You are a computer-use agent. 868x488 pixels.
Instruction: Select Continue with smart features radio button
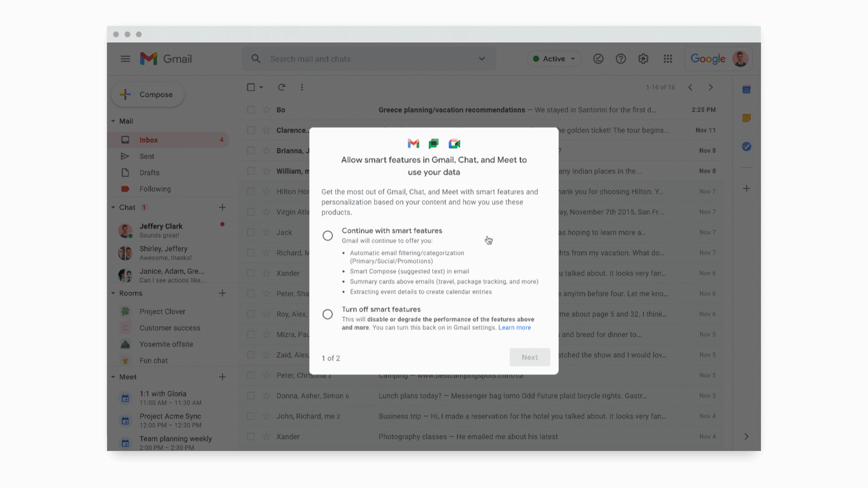tap(327, 235)
